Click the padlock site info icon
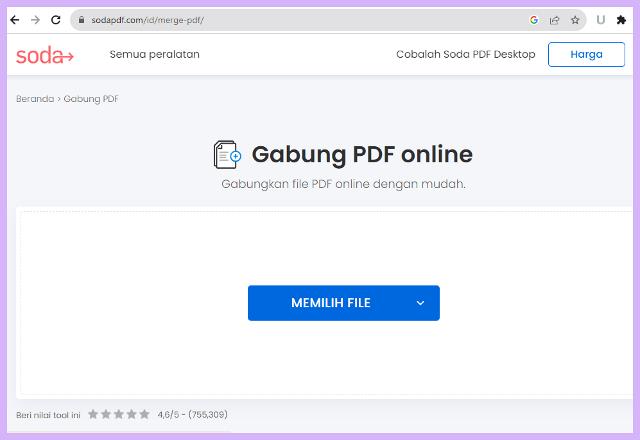The width and height of the screenshot is (640, 440). [82, 20]
